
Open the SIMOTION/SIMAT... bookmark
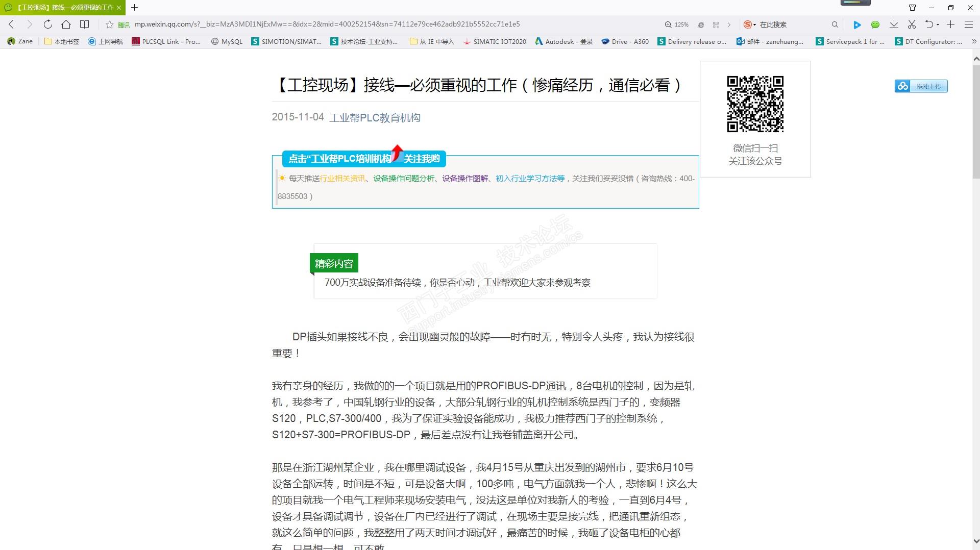coord(286,41)
